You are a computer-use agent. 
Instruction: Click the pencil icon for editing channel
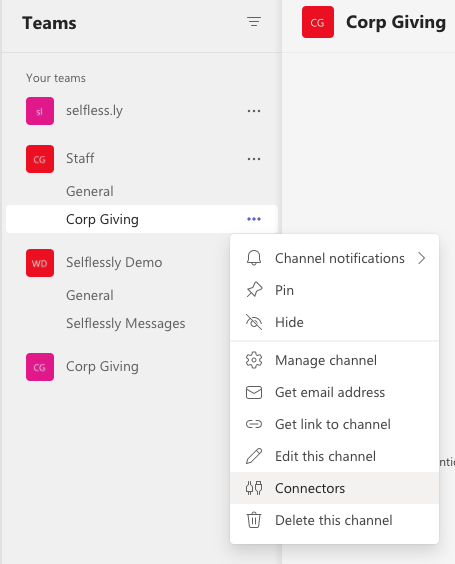254,456
